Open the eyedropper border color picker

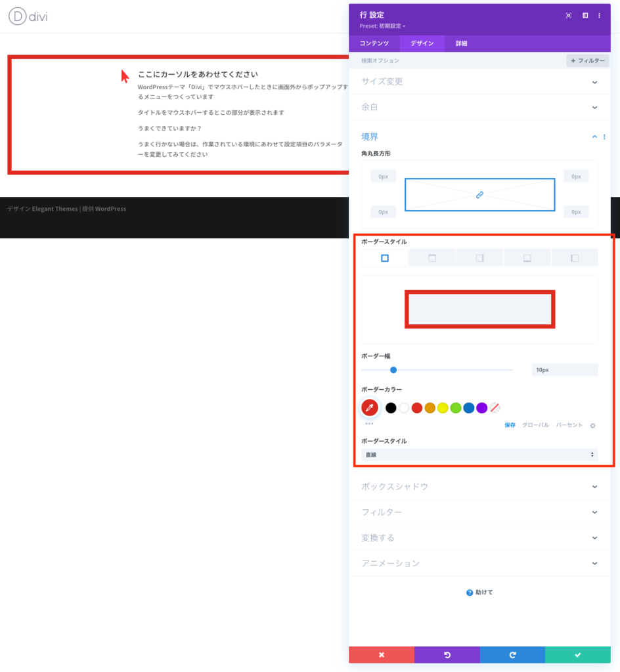[370, 408]
